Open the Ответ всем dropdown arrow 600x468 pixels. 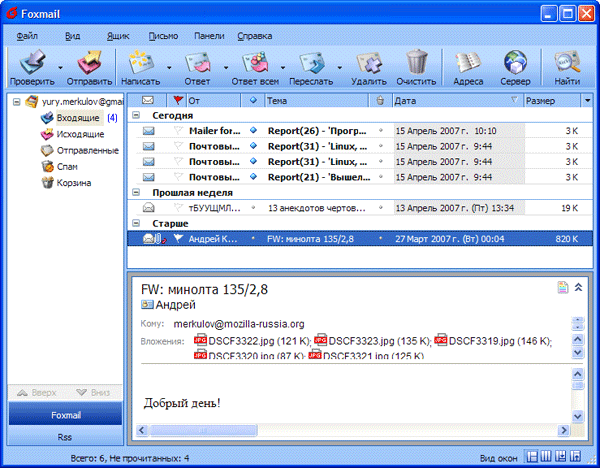pos(283,68)
